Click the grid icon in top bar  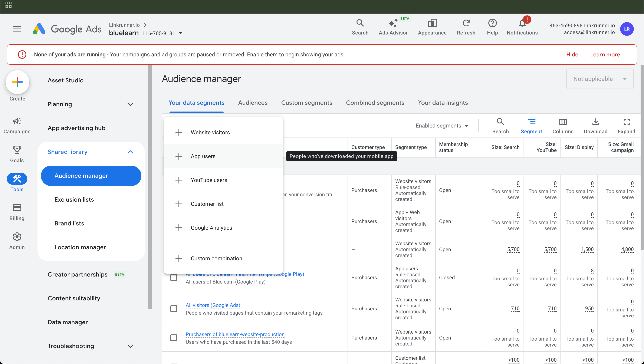(9, 5)
